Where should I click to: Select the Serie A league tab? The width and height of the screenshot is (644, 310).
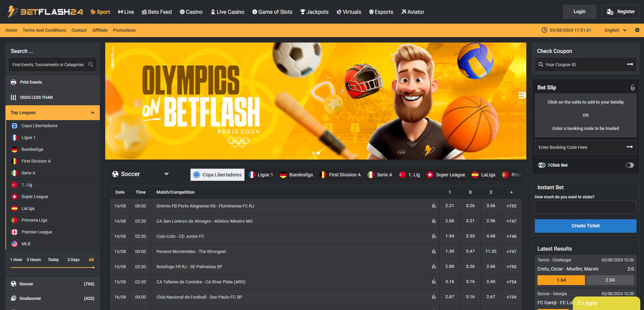click(380, 175)
